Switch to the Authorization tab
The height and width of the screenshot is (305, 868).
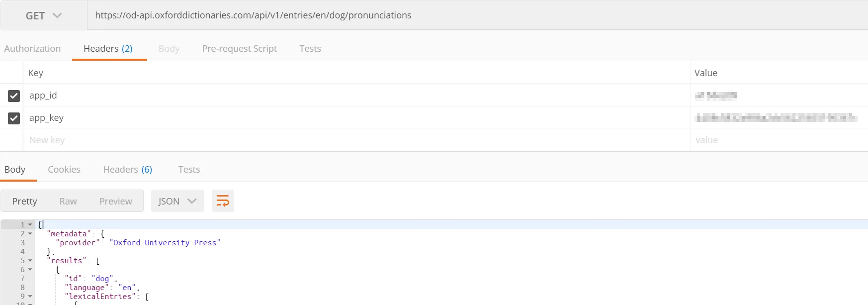pos(32,49)
